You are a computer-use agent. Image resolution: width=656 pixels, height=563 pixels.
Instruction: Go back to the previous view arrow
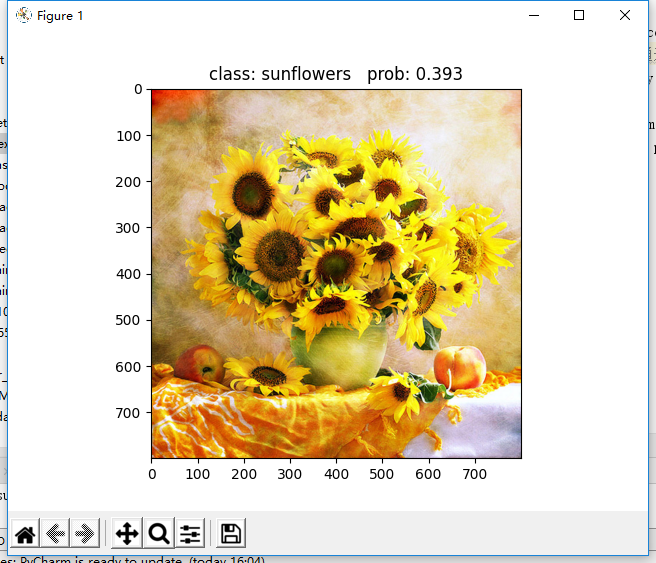tap(55, 534)
